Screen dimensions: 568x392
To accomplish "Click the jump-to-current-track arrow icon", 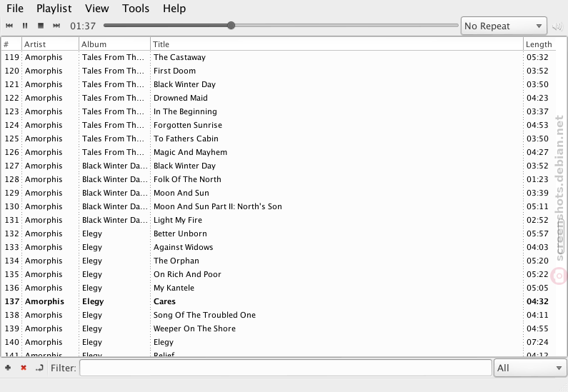I will coord(39,368).
